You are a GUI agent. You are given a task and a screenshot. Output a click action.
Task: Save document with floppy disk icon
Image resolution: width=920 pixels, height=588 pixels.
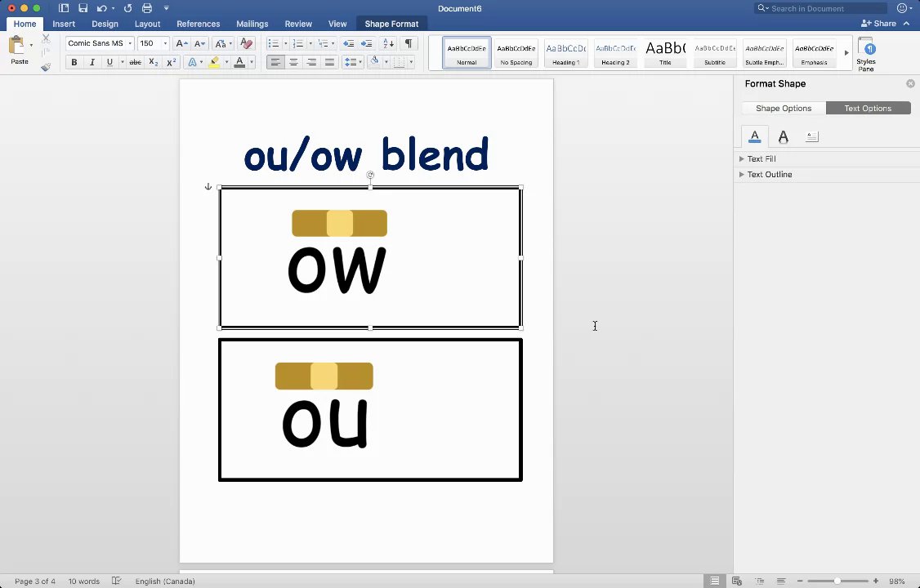pyautogui.click(x=83, y=8)
